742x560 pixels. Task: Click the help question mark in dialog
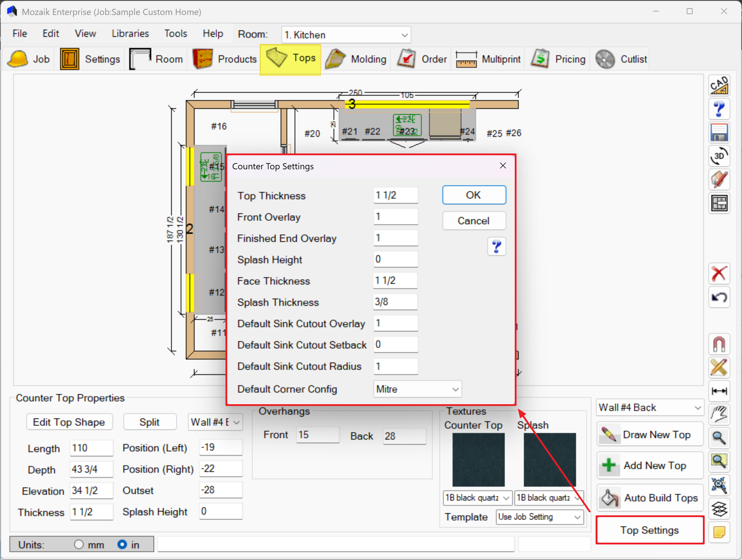click(497, 247)
